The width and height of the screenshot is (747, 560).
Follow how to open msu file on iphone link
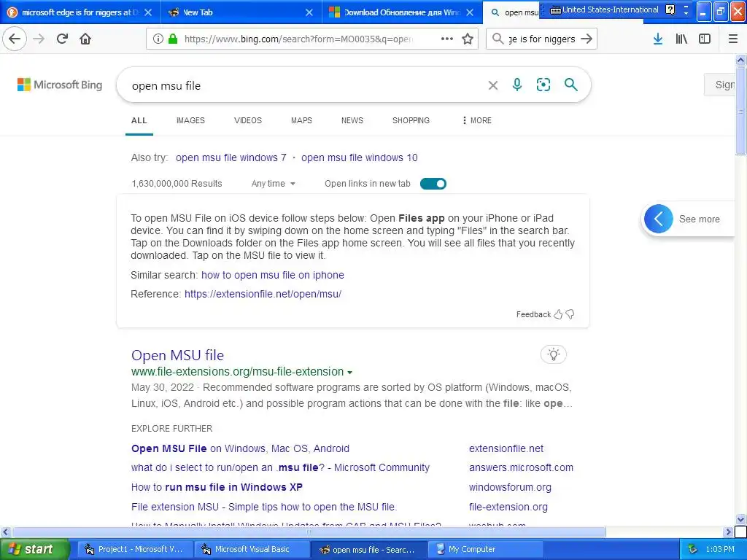click(273, 275)
